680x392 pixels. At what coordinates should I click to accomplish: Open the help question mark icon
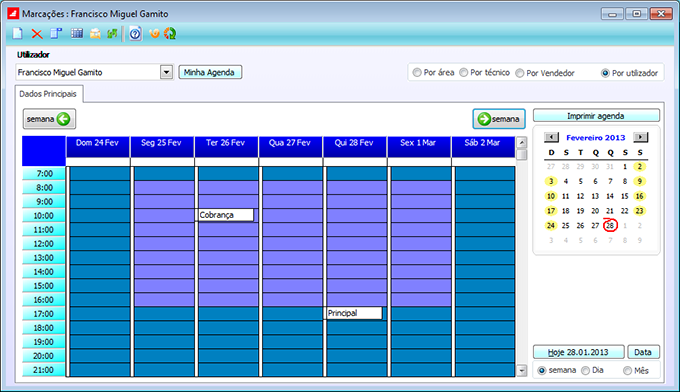135,33
